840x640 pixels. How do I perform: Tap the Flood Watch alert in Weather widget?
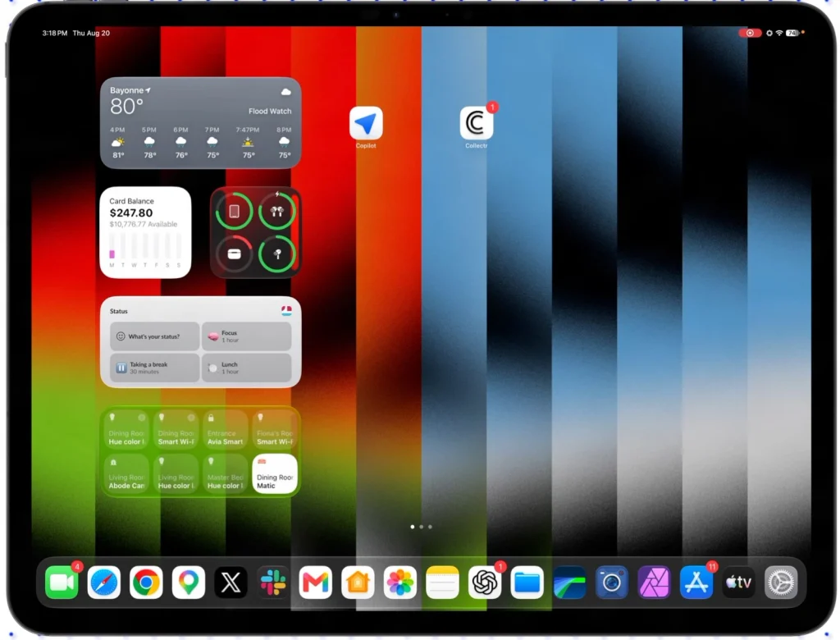pos(270,111)
